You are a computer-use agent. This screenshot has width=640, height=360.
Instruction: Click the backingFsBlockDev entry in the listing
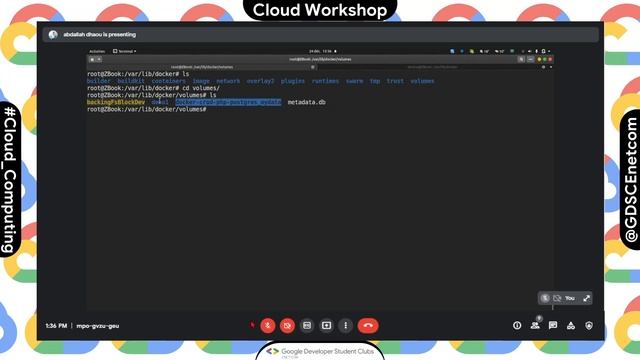pos(116,102)
